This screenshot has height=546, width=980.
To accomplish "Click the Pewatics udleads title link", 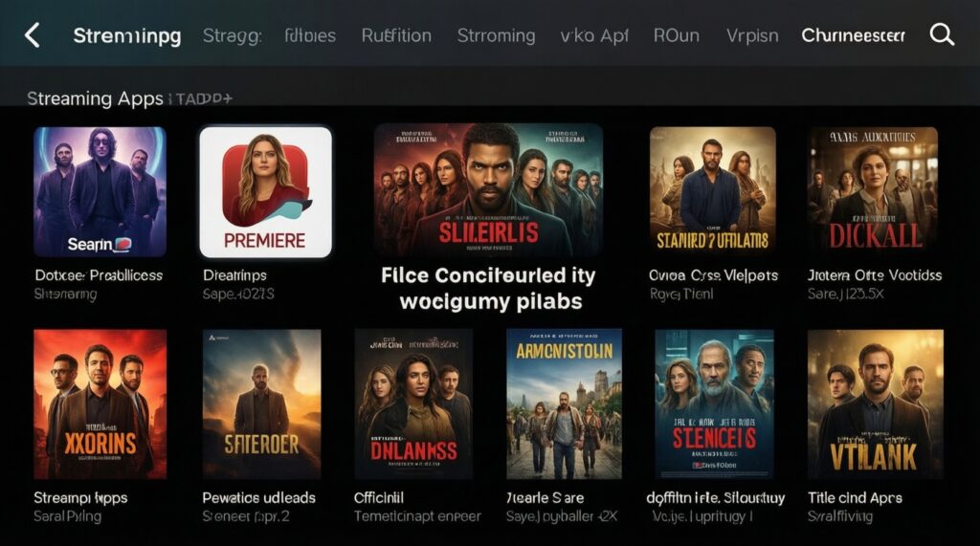I will [x=258, y=498].
